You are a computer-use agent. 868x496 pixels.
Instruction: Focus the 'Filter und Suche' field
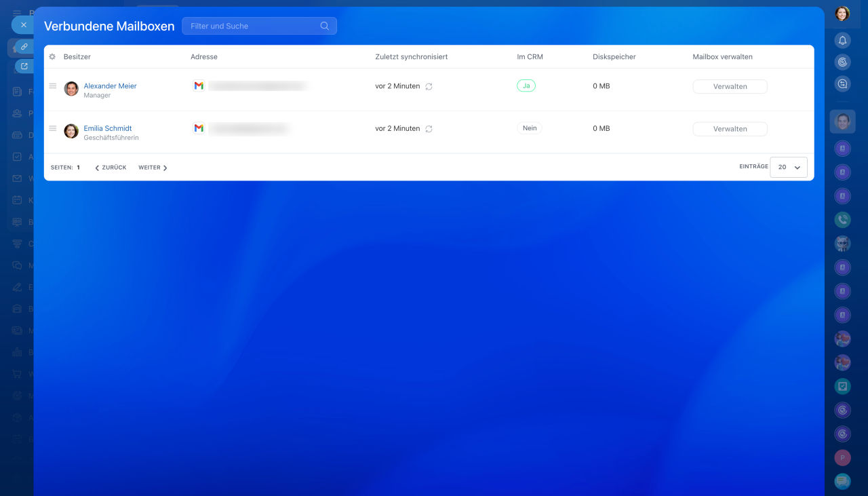(251, 26)
